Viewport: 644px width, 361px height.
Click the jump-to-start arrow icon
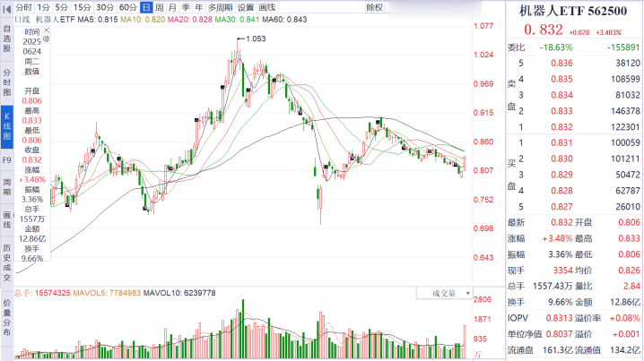click(6, 8)
